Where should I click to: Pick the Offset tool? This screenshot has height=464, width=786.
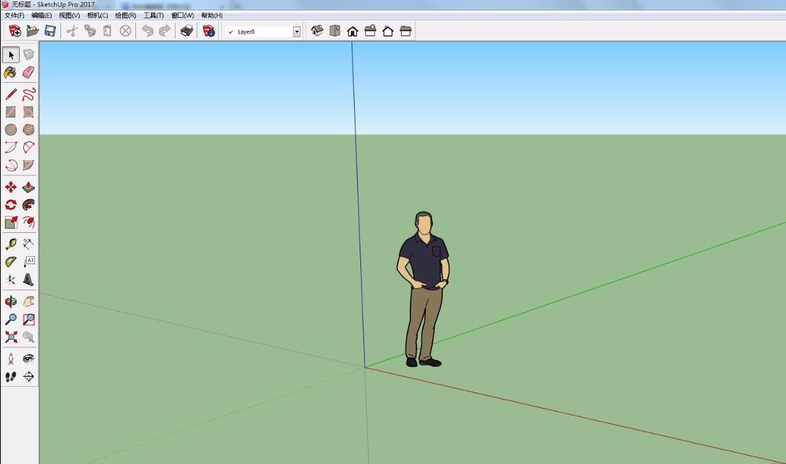tap(29, 222)
